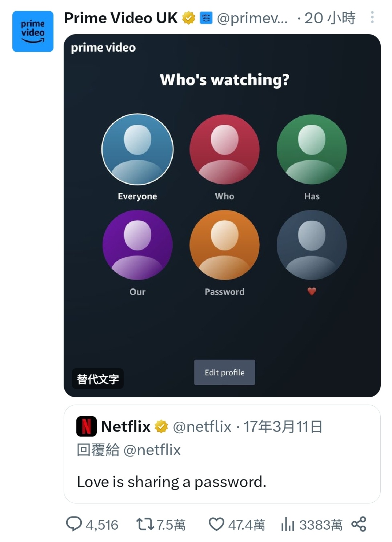This screenshot has width=392, height=542.
Task: Select the orange Password profile avatar
Action: click(x=225, y=245)
